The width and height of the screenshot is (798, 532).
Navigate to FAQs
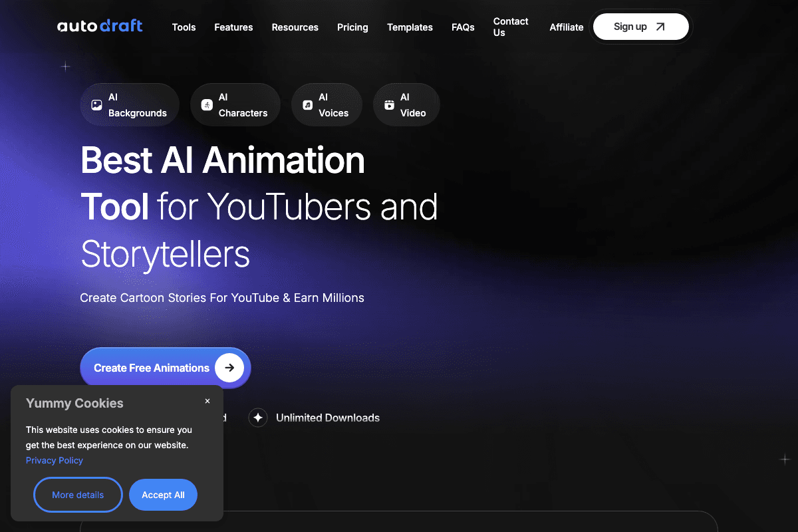tap(463, 27)
